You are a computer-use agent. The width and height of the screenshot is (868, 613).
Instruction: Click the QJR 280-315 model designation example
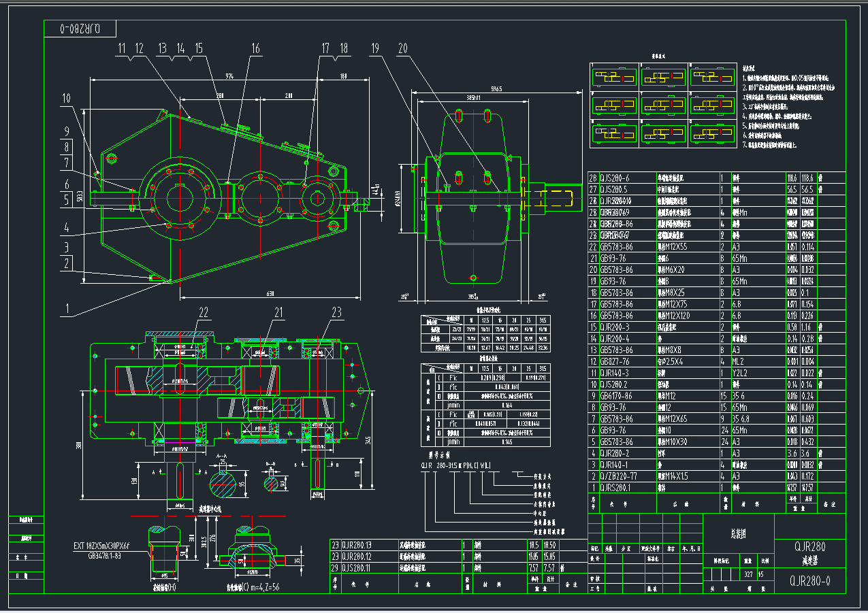pos(456,466)
